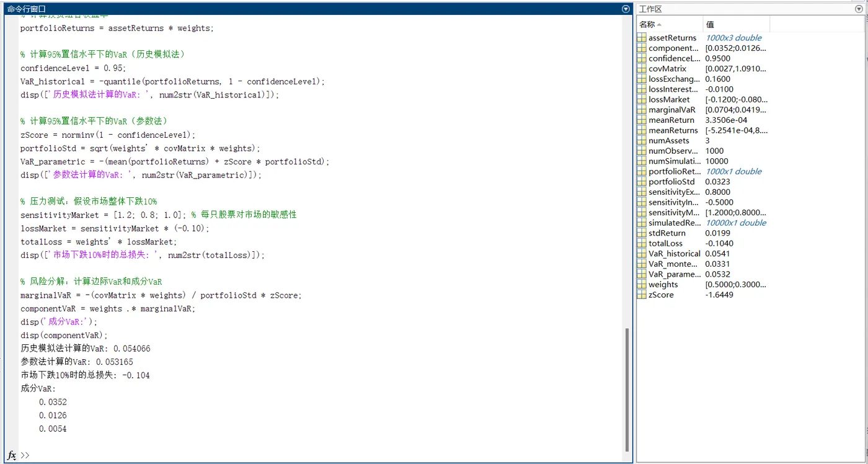Click the lossExchang... variable name

[x=674, y=79]
